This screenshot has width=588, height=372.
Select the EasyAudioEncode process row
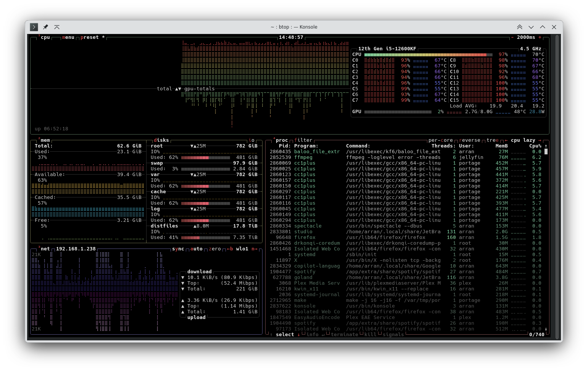406,317
